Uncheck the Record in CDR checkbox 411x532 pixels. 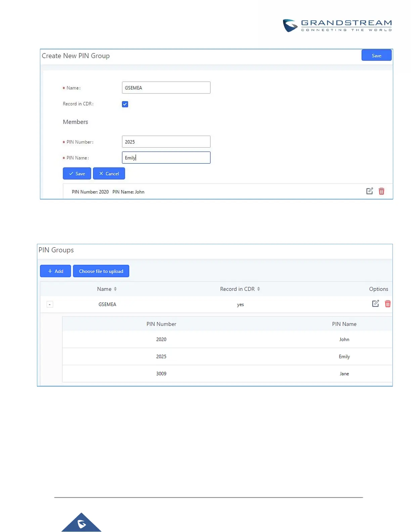(x=125, y=104)
